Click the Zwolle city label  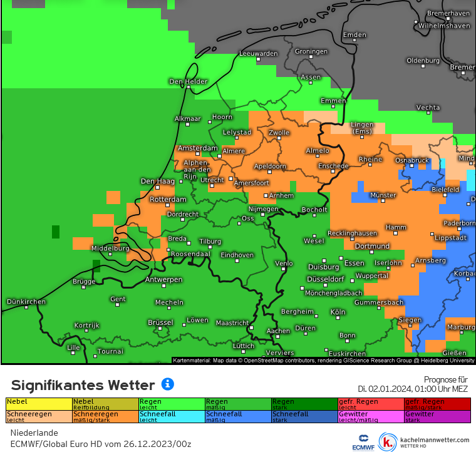pos(279,133)
